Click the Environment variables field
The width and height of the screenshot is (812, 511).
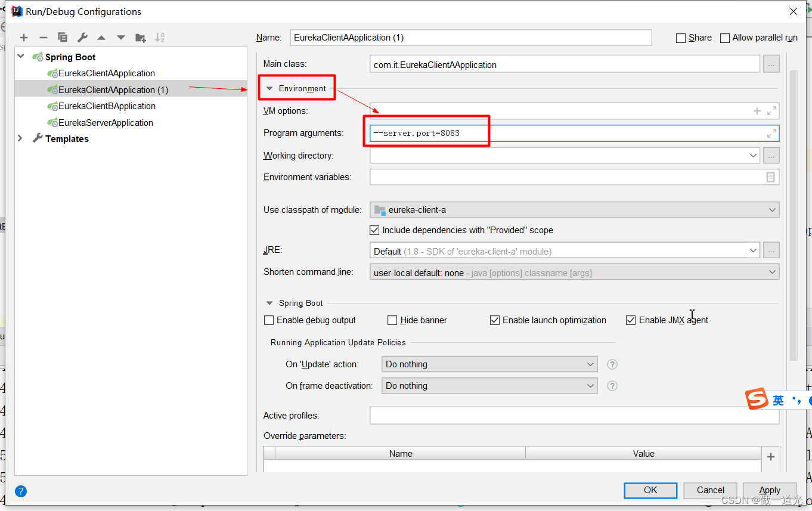(x=575, y=177)
